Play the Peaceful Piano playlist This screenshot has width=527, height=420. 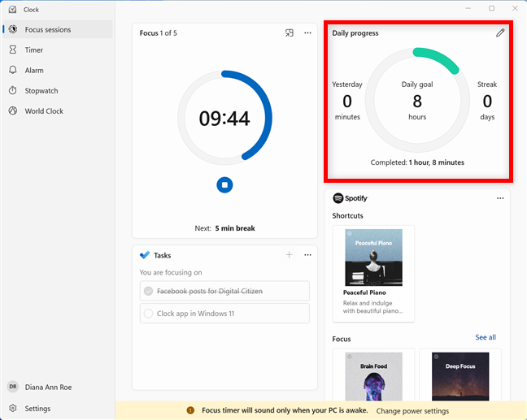pyautogui.click(x=372, y=258)
